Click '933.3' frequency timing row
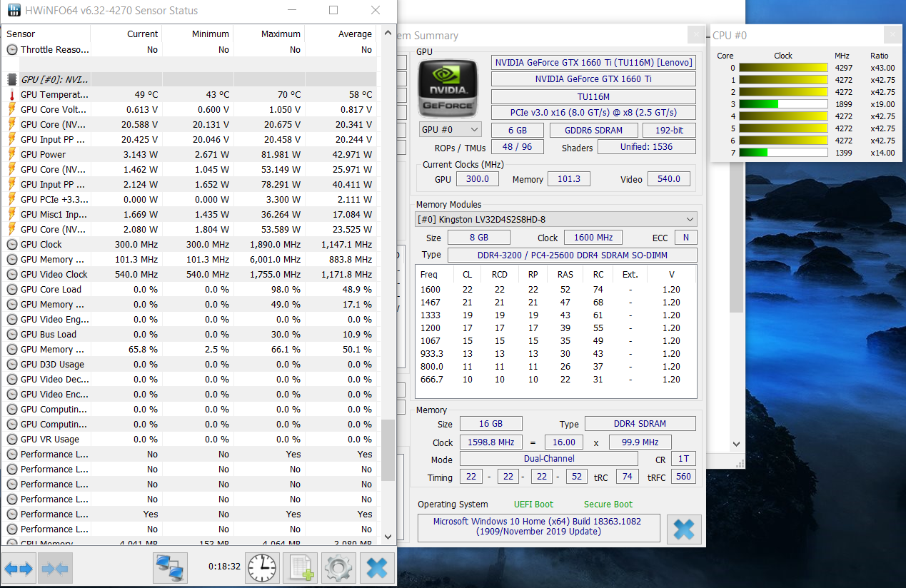Viewport: 906px width, 588px height. (555, 354)
